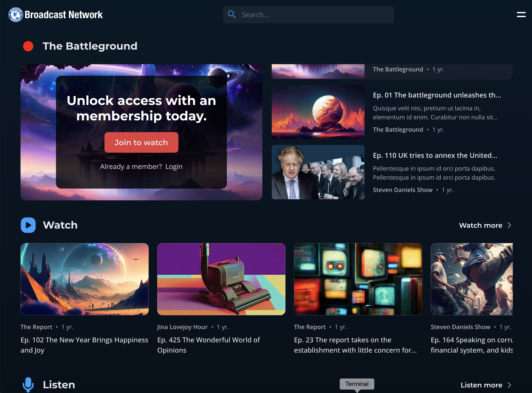Viewport: 532px width, 393px height.
Task: Click the red live indicator dot
Action: 28,46
